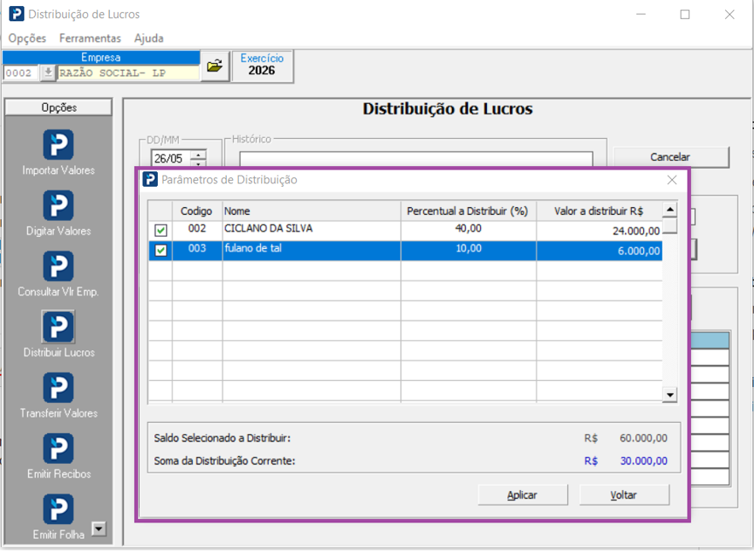
Task: Open the Ajuda menu
Action: [148, 38]
